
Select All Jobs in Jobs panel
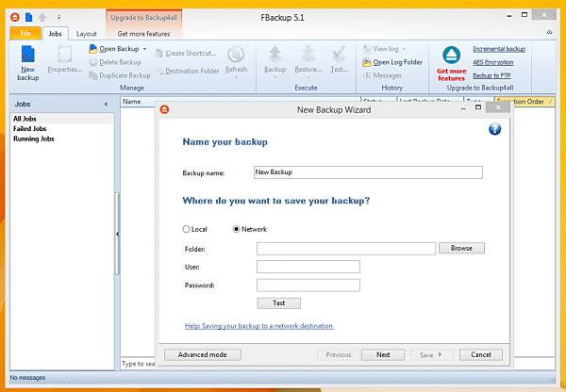25,119
